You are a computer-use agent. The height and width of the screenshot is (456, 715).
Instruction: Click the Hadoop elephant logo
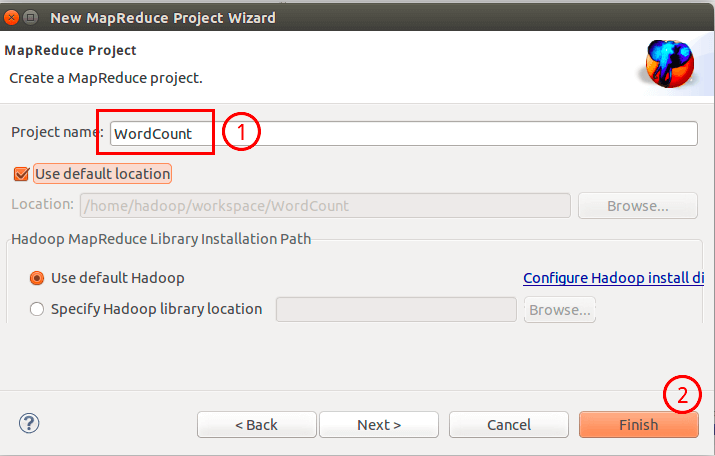click(670, 63)
